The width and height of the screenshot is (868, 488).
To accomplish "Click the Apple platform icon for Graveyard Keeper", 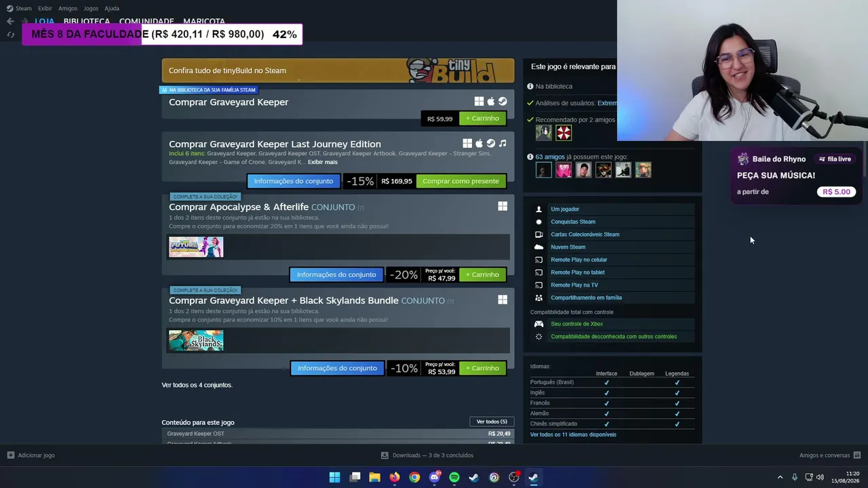I will click(491, 101).
